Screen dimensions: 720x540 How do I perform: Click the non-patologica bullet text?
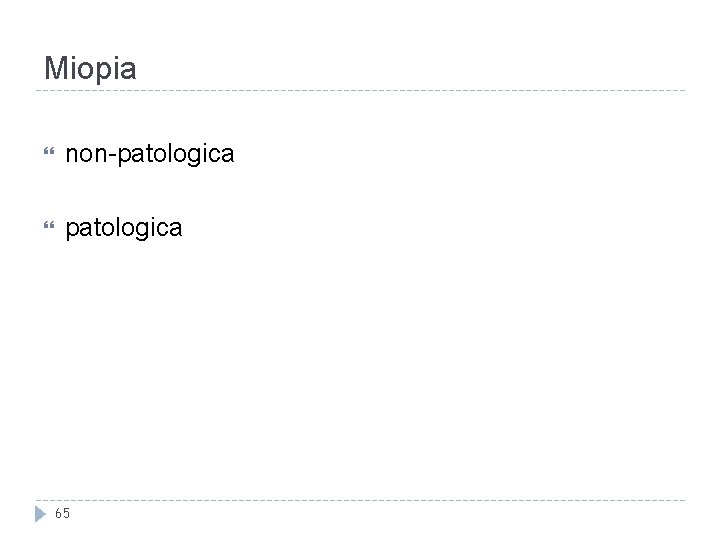150,154
